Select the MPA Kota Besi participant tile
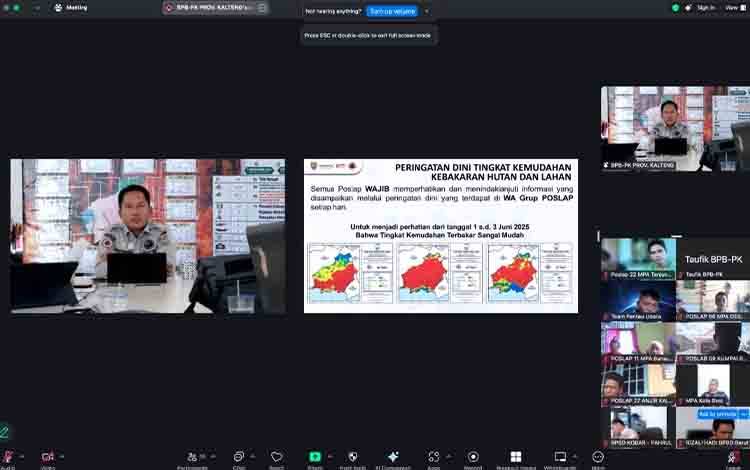 click(713, 384)
